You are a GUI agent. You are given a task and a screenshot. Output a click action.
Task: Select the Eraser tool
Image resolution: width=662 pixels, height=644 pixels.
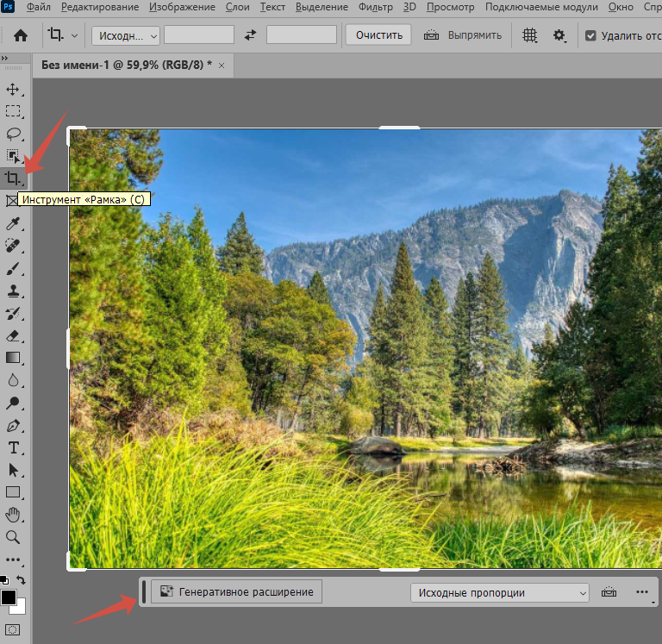[13, 335]
